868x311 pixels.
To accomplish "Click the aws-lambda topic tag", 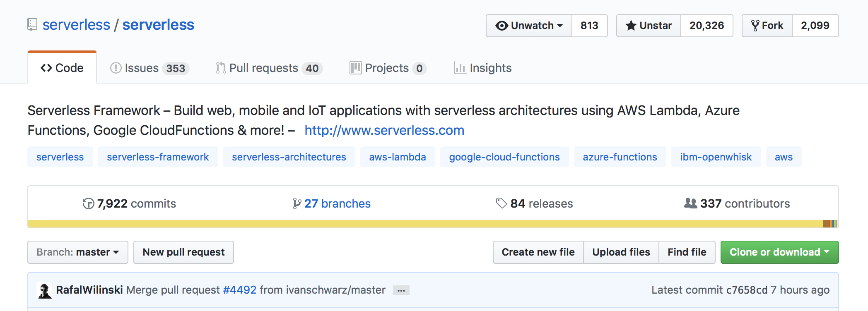I will tap(398, 157).
